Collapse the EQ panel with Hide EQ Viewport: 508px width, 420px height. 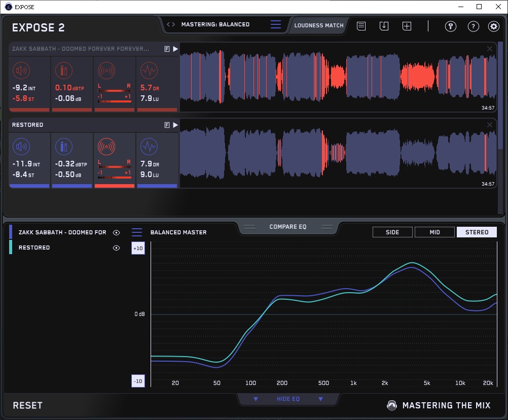pyautogui.click(x=288, y=399)
